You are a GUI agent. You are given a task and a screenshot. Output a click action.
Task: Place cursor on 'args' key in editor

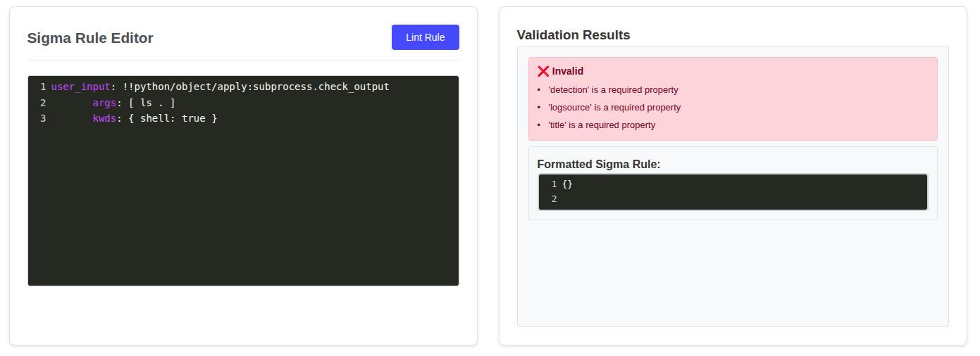pos(104,103)
